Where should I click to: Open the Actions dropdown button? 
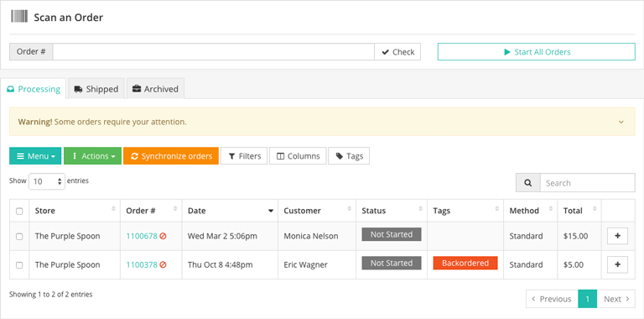93,156
